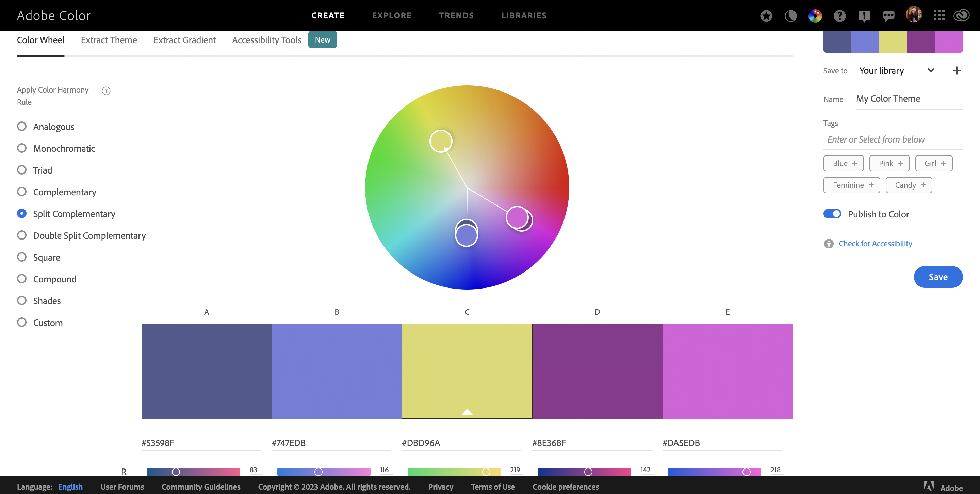Screen dimensions: 980x494
Task: Click the color harmony help icon
Action: point(106,90)
